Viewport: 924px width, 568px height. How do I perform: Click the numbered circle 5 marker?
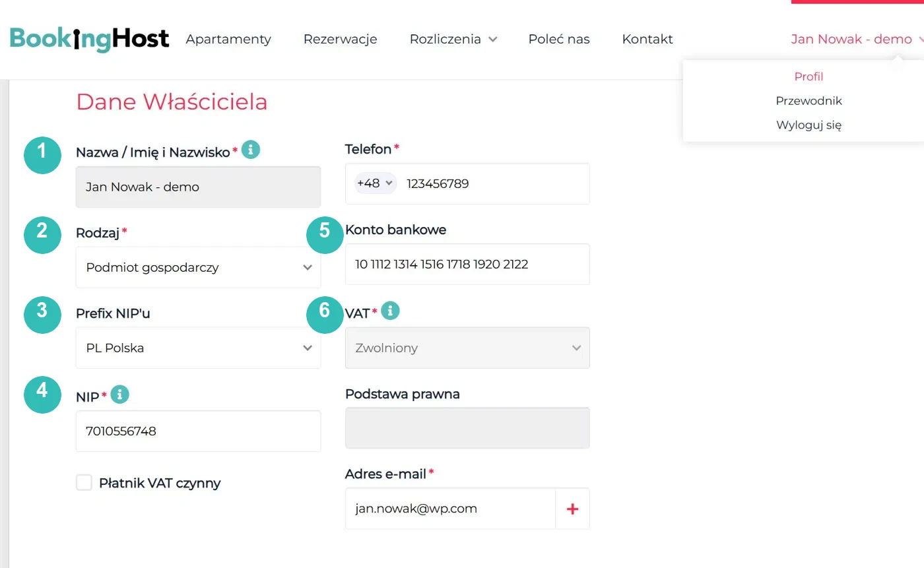325,235
